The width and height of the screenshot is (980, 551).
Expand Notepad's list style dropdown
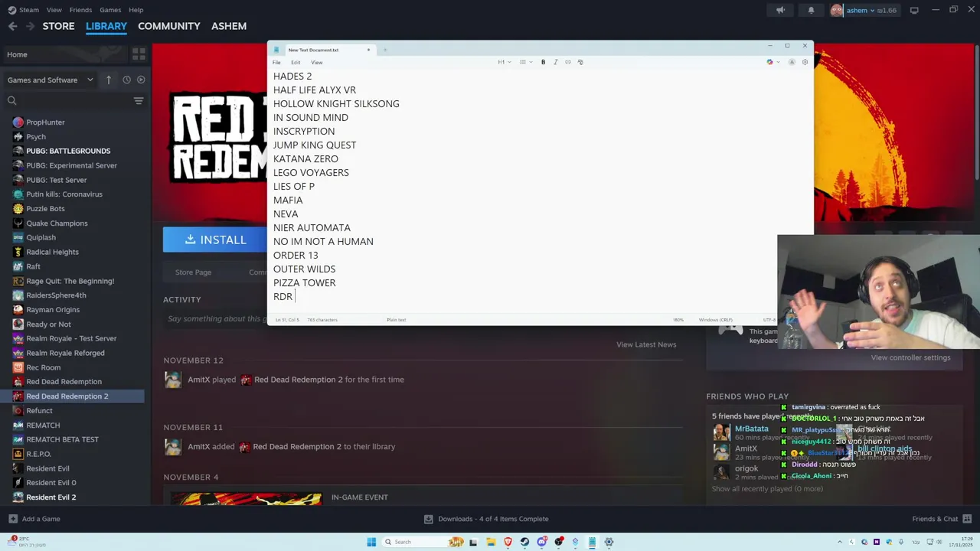pos(524,62)
